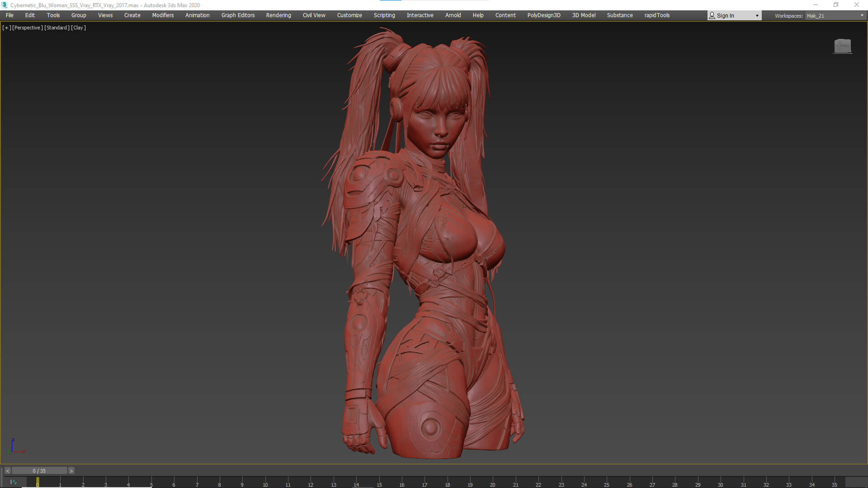Open the Workspaces Mak_21 dropdown
Image resolution: width=868 pixels, height=488 pixels.
(x=835, y=16)
